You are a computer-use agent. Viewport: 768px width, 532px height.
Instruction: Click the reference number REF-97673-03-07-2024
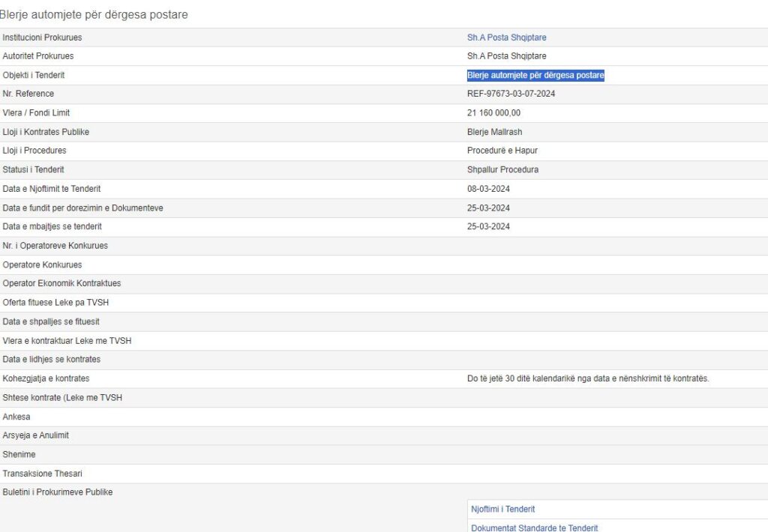click(x=511, y=94)
